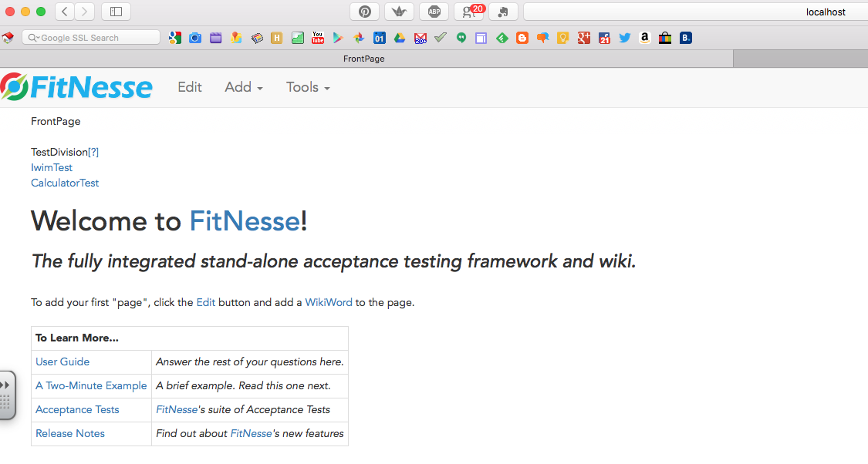
Task: Follow the FitNesse link in the welcome heading
Action: coord(245,221)
